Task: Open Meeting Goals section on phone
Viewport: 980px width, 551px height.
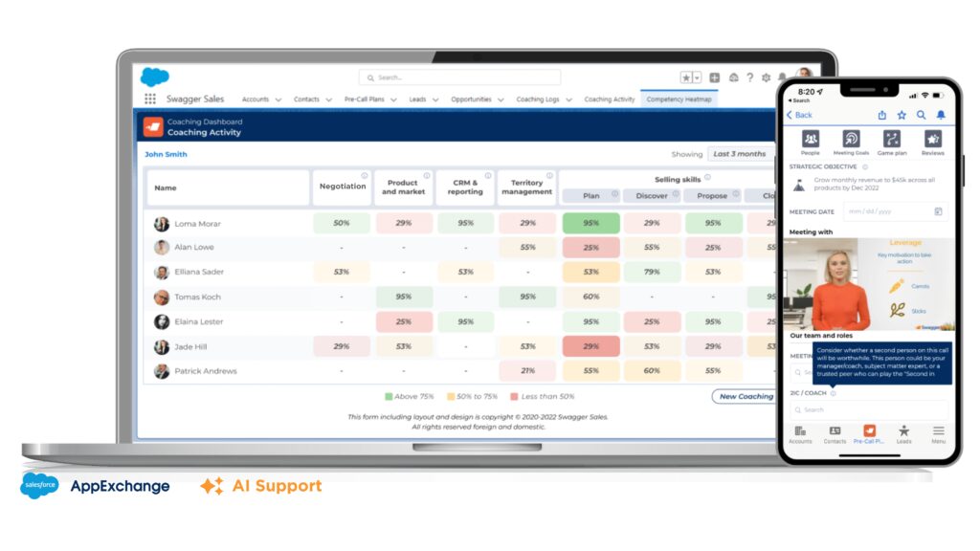Action: (x=851, y=143)
